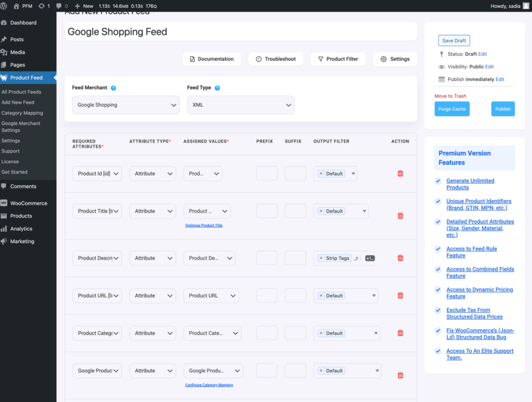Viewport: 532px width, 402px height.
Task: Open the Feed Merchant Google Shopping dropdown
Action: tap(126, 105)
